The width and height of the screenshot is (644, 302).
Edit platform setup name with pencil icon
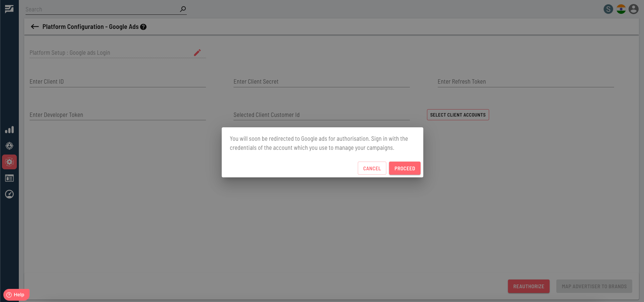point(197,52)
